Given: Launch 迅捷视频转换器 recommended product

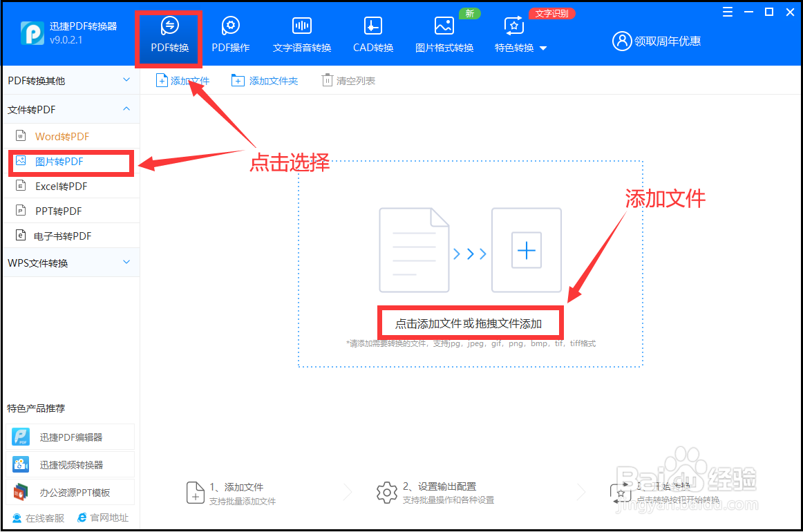Looking at the screenshot, I should coord(69,464).
